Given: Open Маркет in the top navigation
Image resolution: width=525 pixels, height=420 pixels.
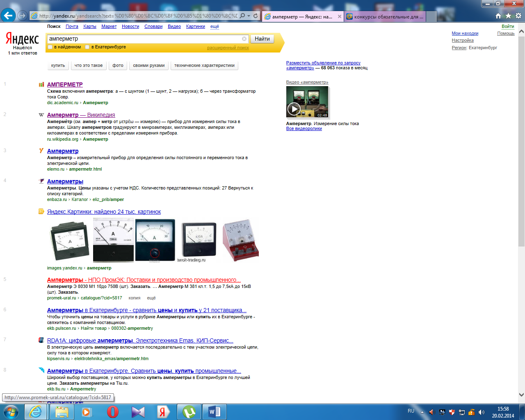Looking at the screenshot, I should [x=109, y=26].
